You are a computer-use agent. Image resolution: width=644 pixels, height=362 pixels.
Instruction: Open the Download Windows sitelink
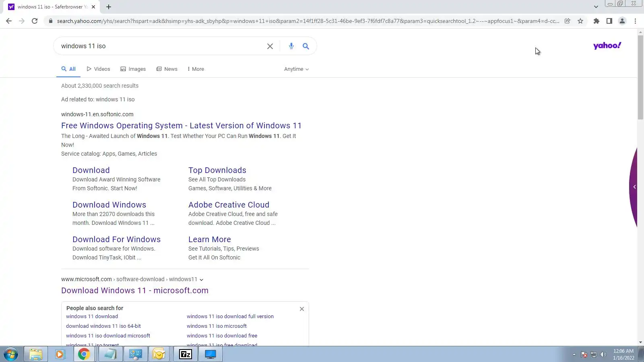(x=109, y=205)
